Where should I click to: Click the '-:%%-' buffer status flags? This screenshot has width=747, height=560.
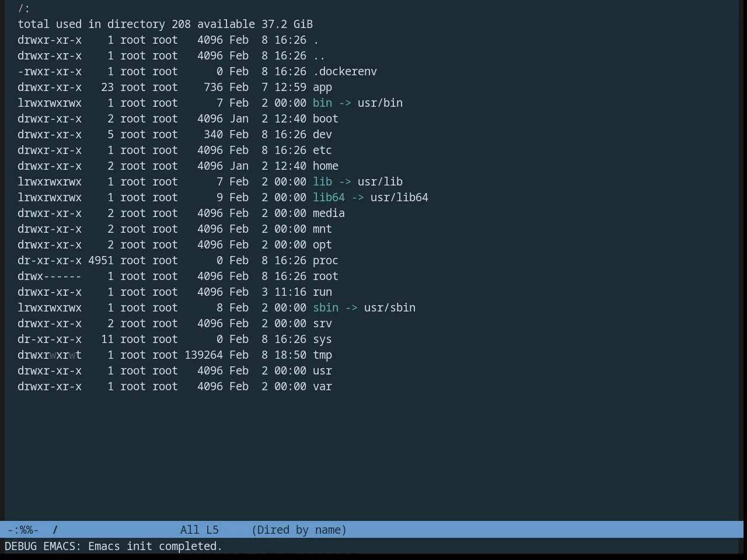point(23,530)
